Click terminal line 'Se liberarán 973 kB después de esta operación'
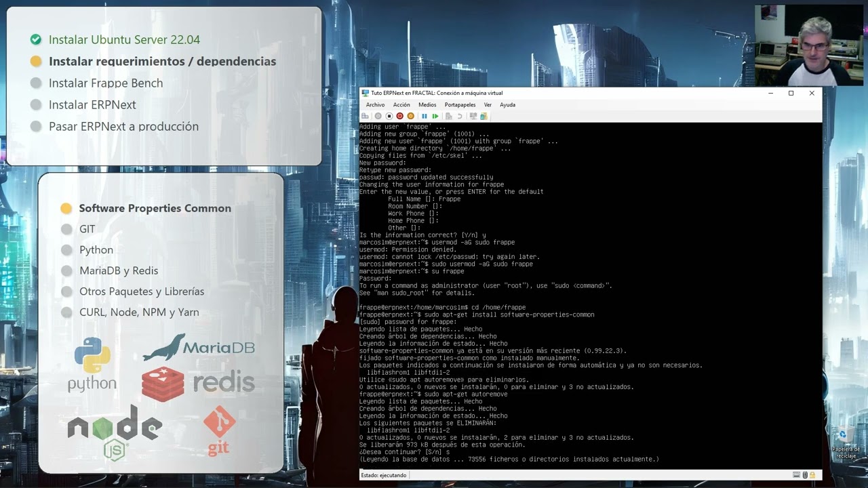Screen dimensions: 868x488 [442, 445]
